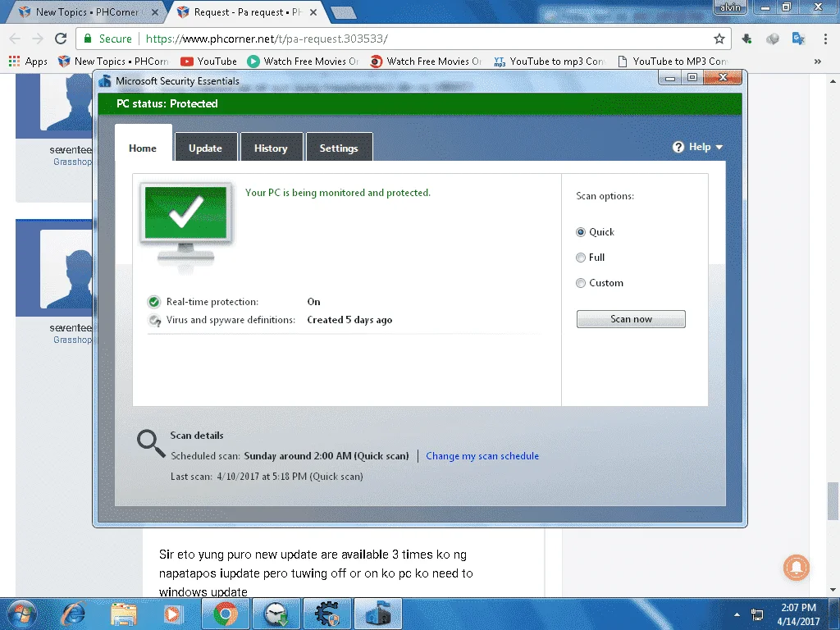Open Windows Explorer folder from taskbar
Viewport: 840px width, 630px height.
coord(124,614)
